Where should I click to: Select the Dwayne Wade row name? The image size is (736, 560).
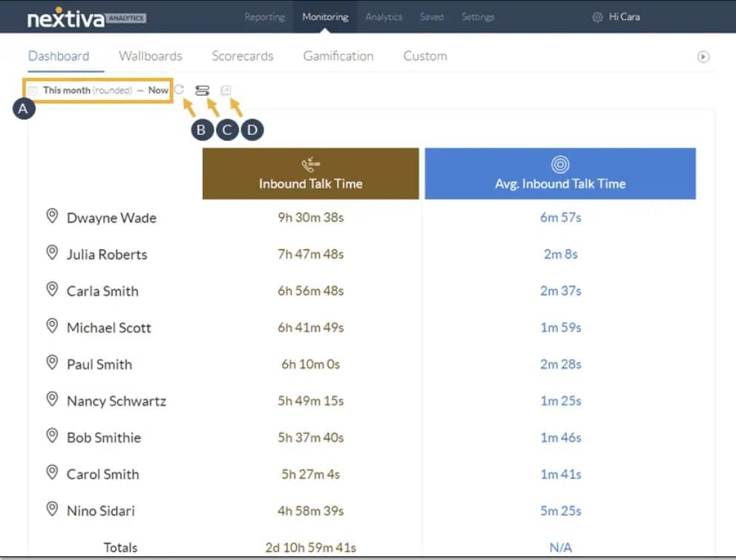pyautogui.click(x=112, y=218)
